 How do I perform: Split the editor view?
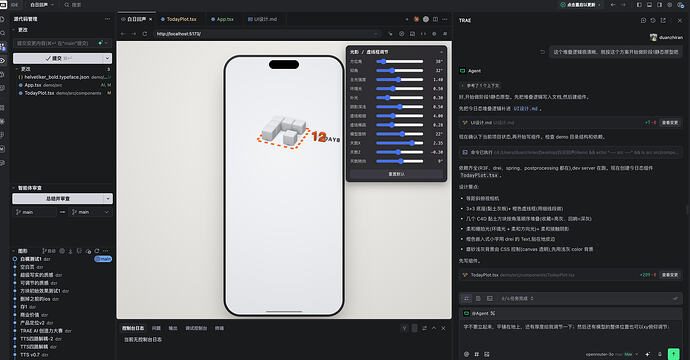(435, 19)
